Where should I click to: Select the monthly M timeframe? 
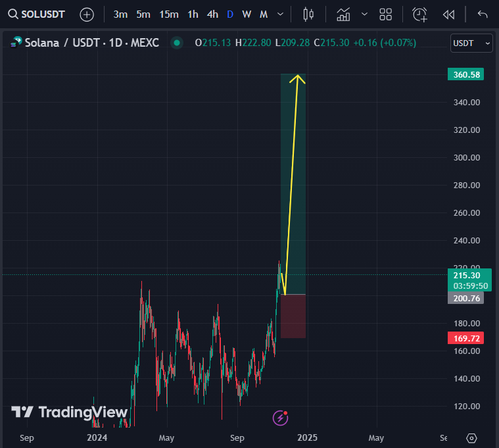click(264, 14)
